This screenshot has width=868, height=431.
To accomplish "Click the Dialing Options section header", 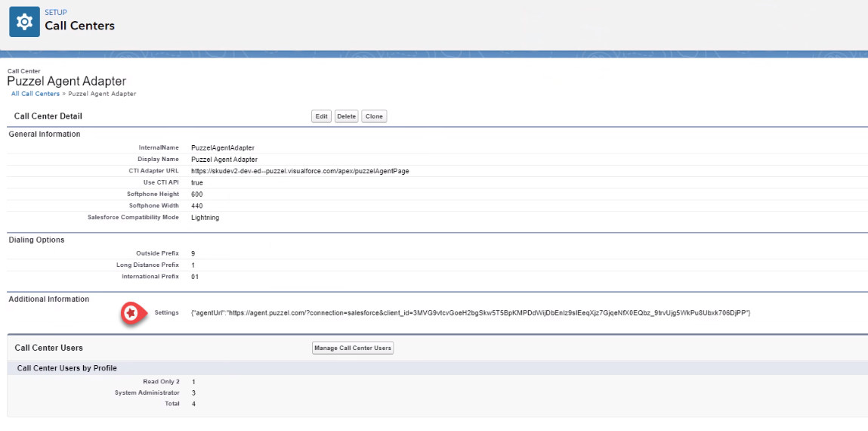I will click(x=36, y=240).
